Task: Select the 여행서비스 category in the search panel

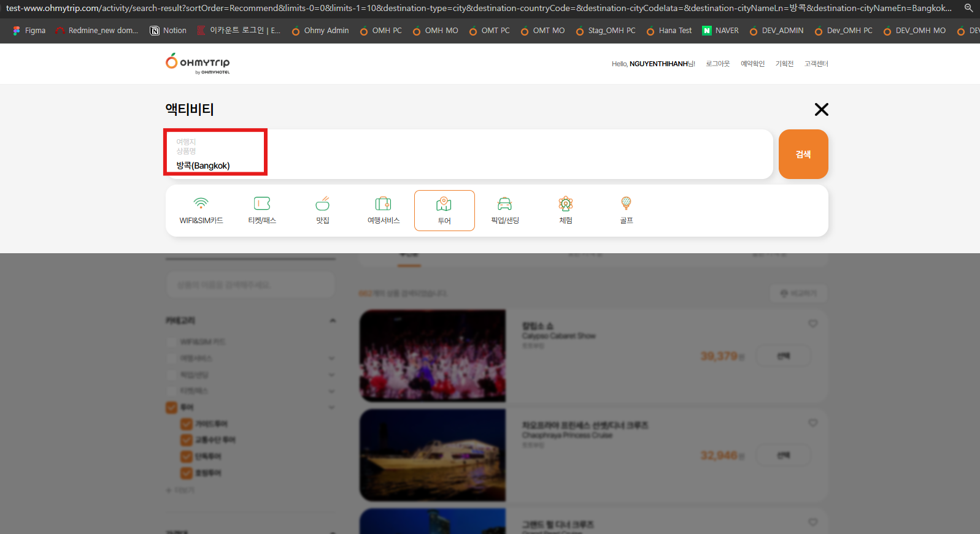Action: pos(384,210)
